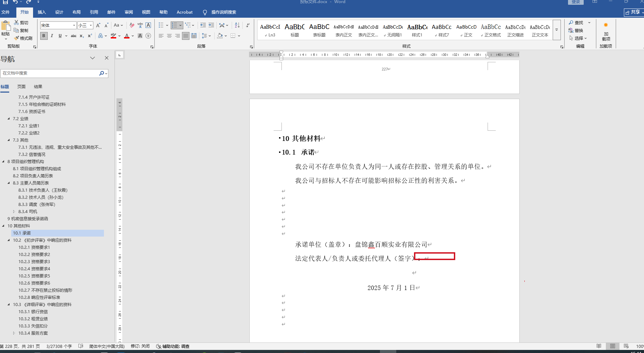Increase font size with the grow font icon
Screen dimensions: 644x353
[x=98, y=25]
